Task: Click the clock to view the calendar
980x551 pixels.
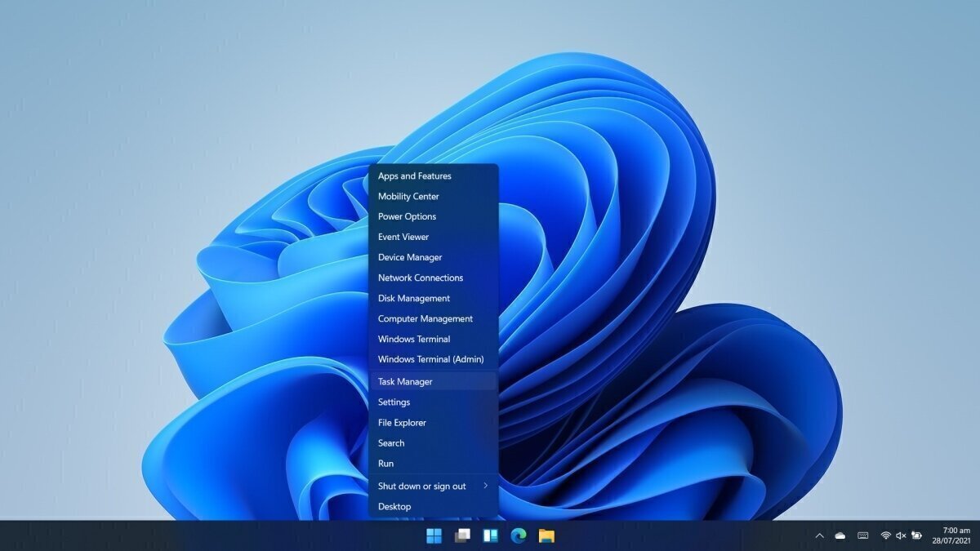Action: [950, 535]
